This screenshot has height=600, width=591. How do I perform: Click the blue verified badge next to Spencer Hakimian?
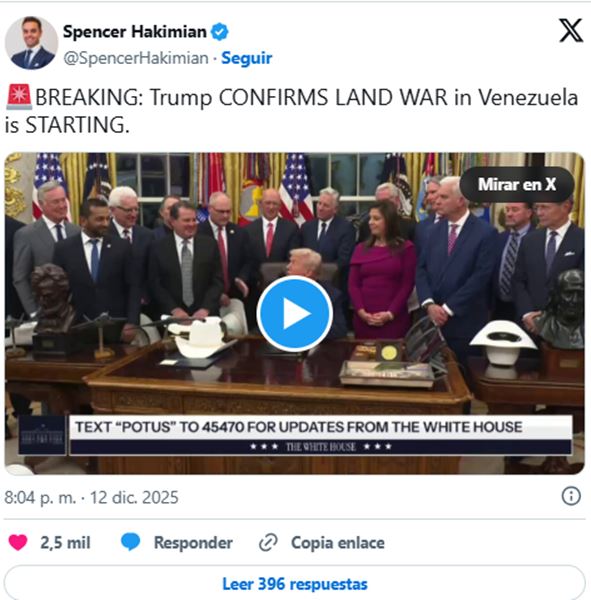click(x=220, y=31)
